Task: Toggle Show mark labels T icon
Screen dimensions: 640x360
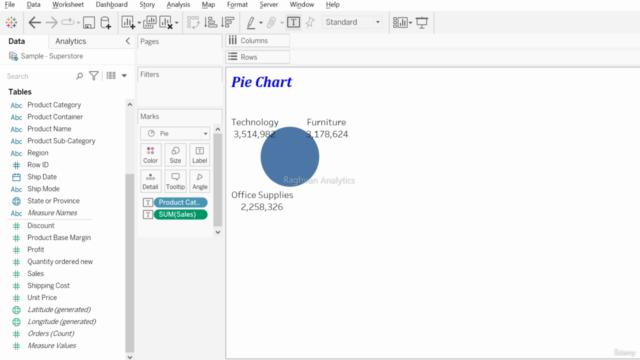Action: pyautogui.click(x=293, y=22)
